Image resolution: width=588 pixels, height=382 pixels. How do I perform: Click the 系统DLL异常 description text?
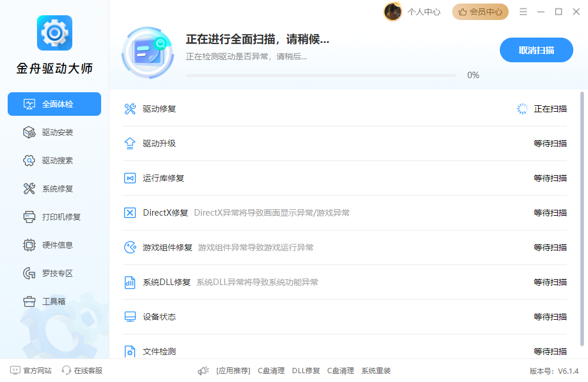[258, 282]
